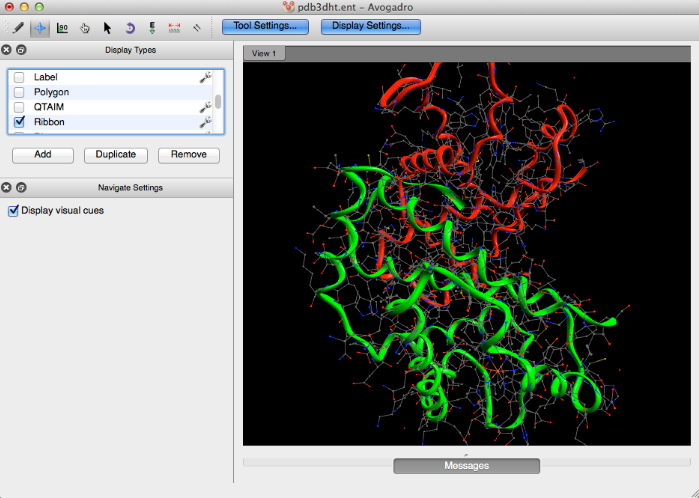This screenshot has height=498, width=699.
Task: Select the Draw pencil tool
Action: [x=19, y=27]
